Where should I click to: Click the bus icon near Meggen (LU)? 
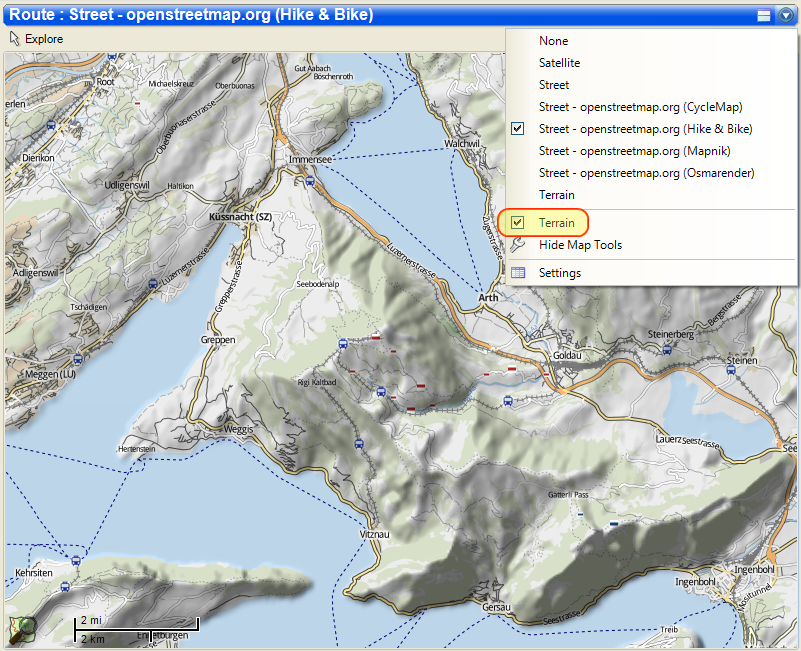click(78, 359)
